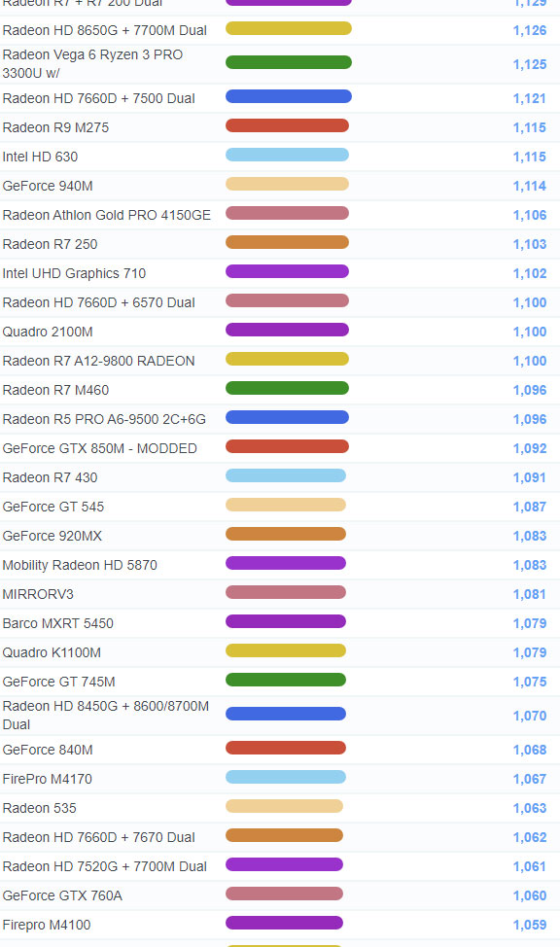This screenshot has height=947, width=560.
Task: Click the Radeon R7 430 name
Action: click(50, 477)
